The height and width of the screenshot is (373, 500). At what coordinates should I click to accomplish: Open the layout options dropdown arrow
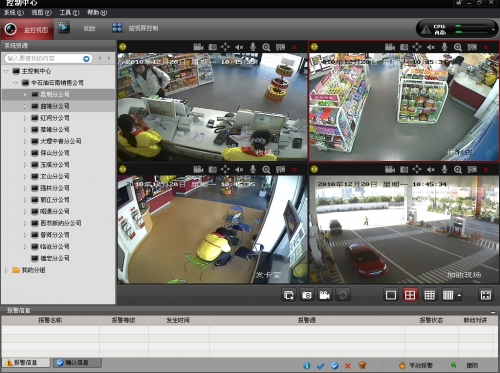(x=459, y=295)
